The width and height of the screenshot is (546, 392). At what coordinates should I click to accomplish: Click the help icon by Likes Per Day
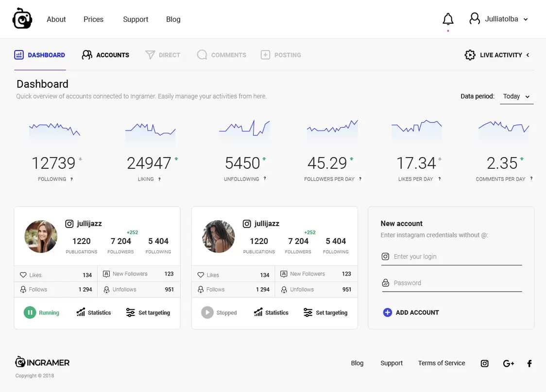(x=440, y=179)
